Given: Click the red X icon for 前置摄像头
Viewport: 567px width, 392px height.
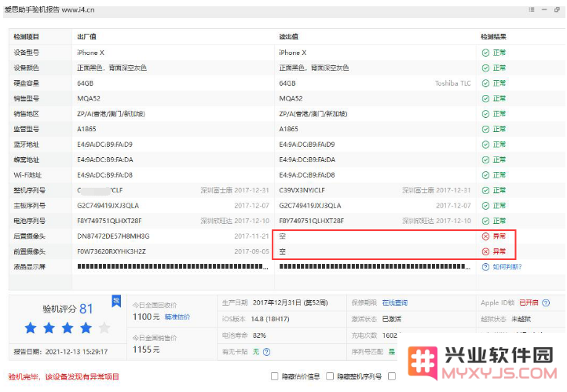Looking at the screenshot, I should click(485, 251).
